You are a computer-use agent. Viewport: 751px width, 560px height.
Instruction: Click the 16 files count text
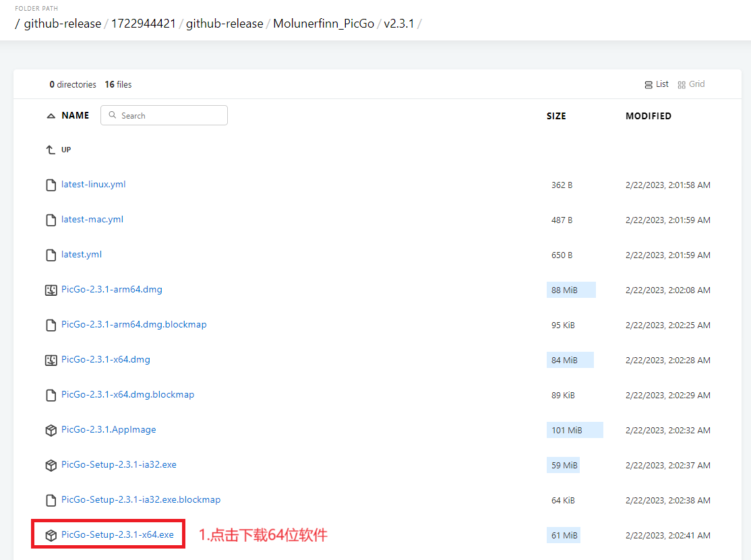[118, 84]
